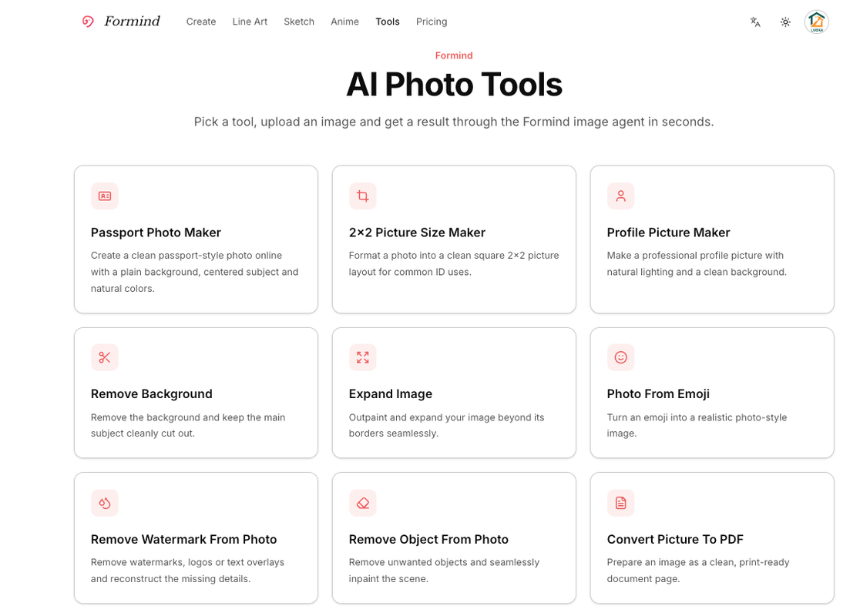Click the Passport Photo Maker ID card icon
This screenshot has width=860, height=616.
click(x=105, y=196)
